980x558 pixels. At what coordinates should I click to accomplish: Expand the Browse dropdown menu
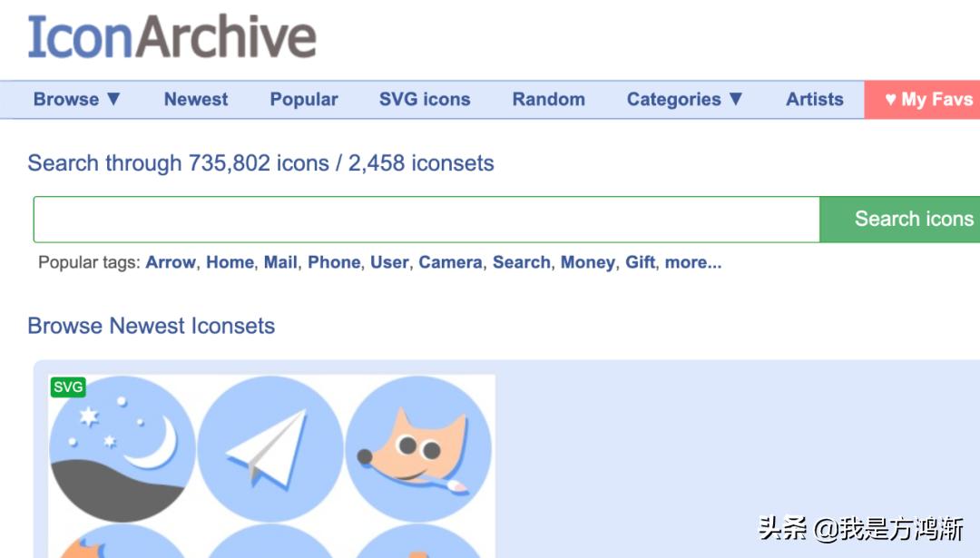(x=77, y=100)
